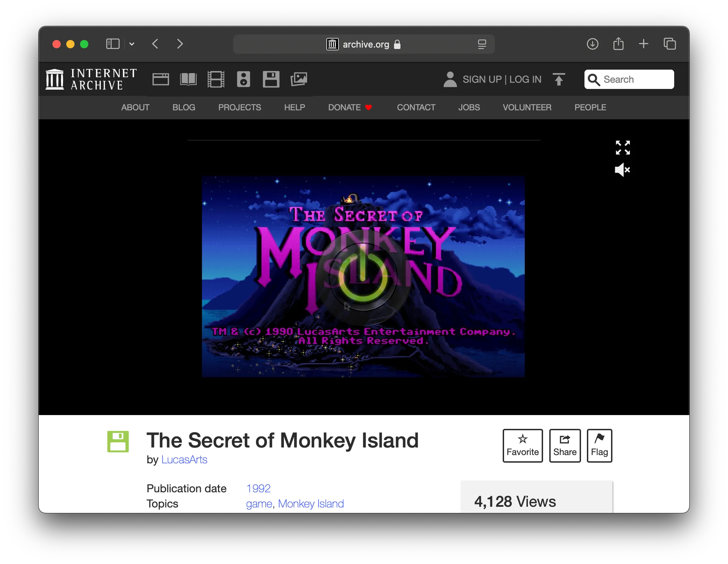The image size is (728, 564).
Task: Expand the emulator to fullscreen
Action: tap(622, 148)
